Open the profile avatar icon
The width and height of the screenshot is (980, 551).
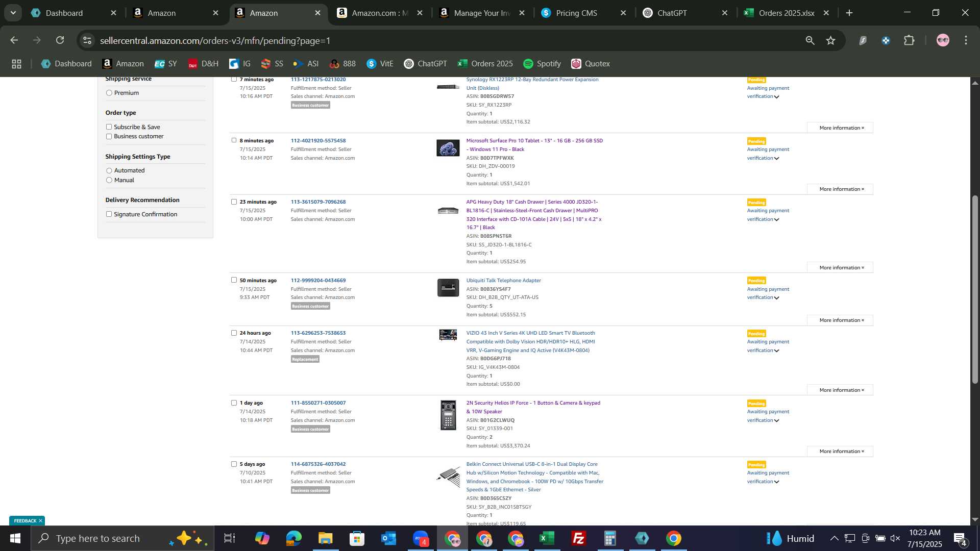[943, 40]
